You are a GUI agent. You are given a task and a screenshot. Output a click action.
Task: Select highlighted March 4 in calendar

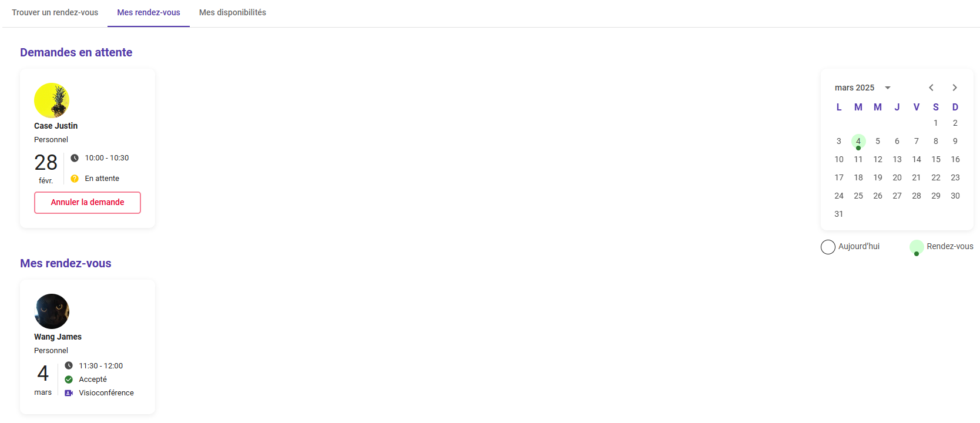click(858, 141)
